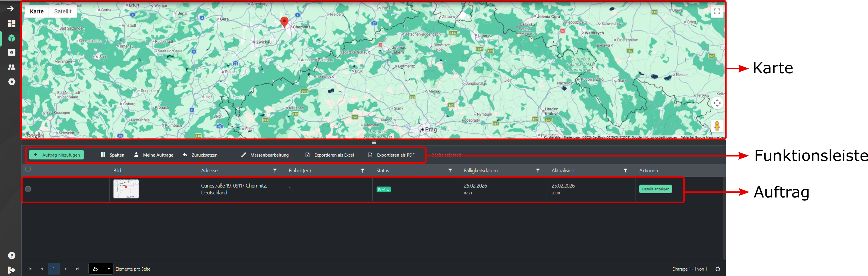The width and height of the screenshot is (868, 276).
Task: Expand the sidebar with the arrow icon
Action: (x=11, y=9)
